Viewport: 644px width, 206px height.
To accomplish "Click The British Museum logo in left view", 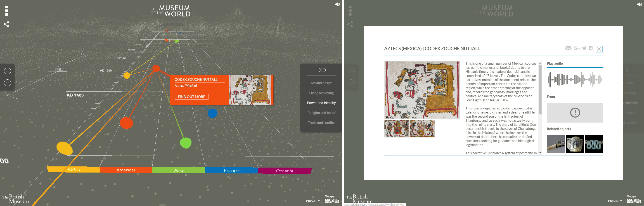I will (x=16, y=199).
